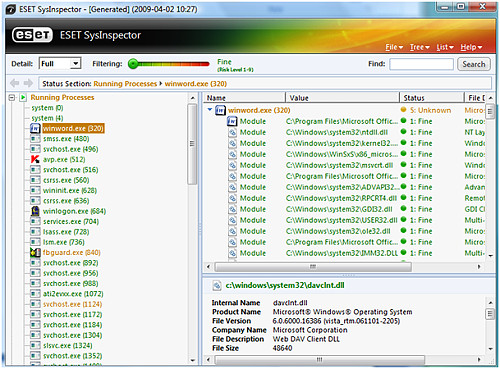Click the C:\Windows\system32\ADVAPI32 value cell
This screenshot has height=369, width=500.
(x=342, y=187)
